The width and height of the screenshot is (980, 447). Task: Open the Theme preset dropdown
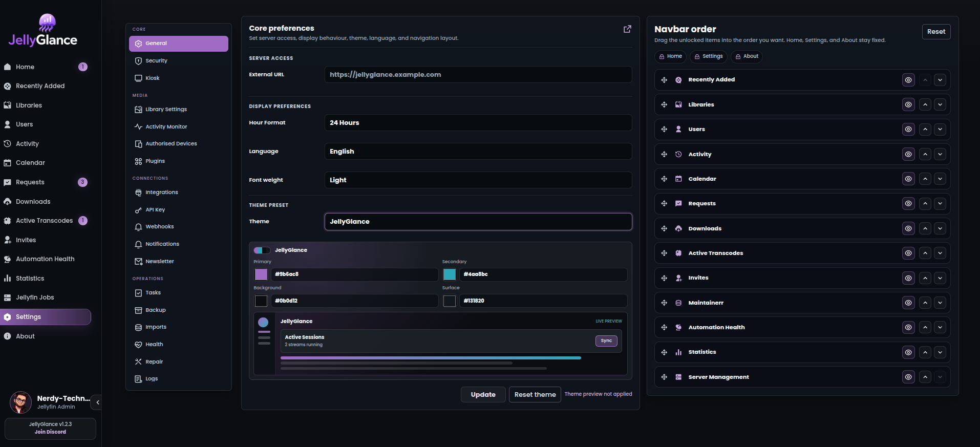(x=478, y=222)
